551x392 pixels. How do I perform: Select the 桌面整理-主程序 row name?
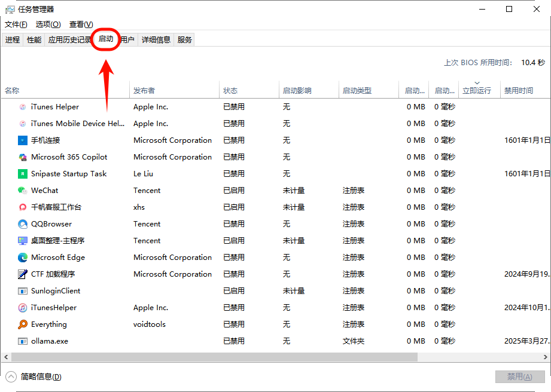(58, 241)
